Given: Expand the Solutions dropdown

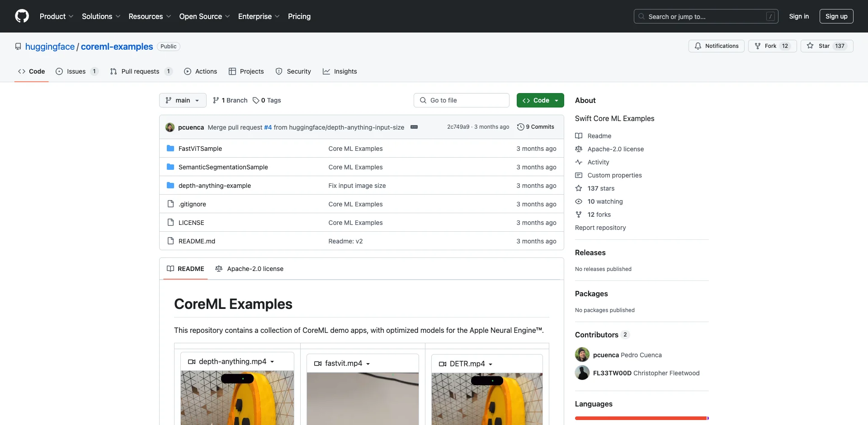Looking at the screenshot, I should pyautogui.click(x=101, y=16).
